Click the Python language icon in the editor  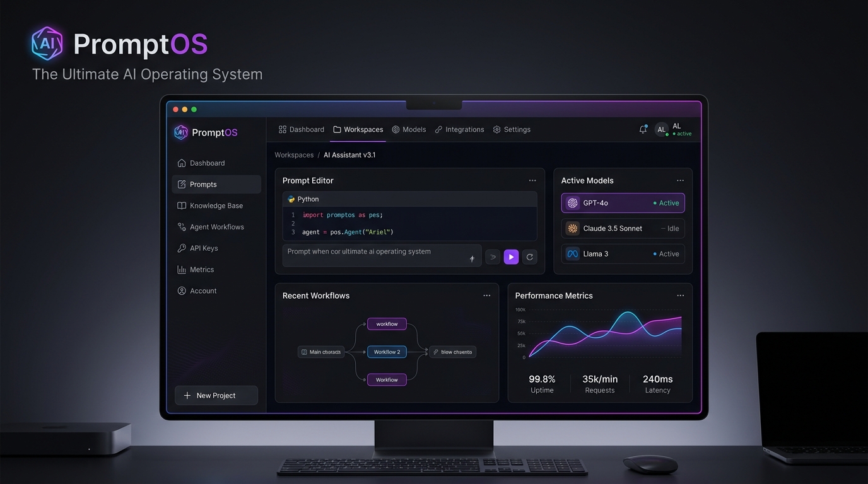pyautogui.click(x=291, y=199)
